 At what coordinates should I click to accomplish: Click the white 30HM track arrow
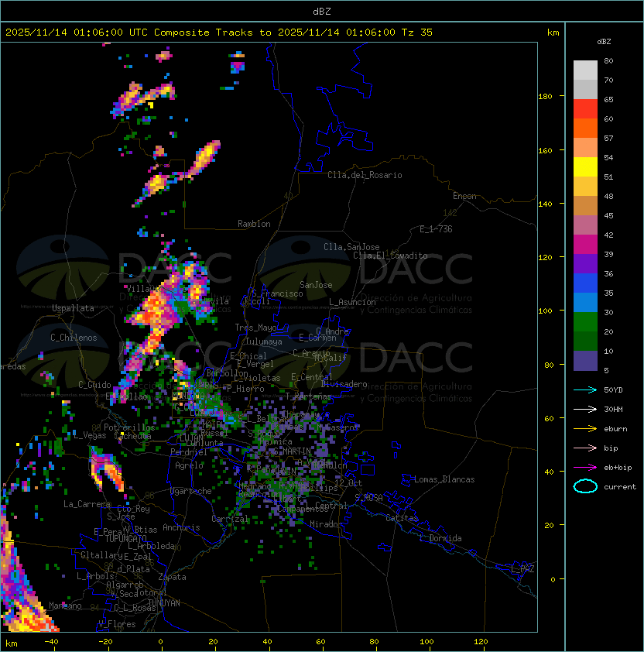pos(585,409)
